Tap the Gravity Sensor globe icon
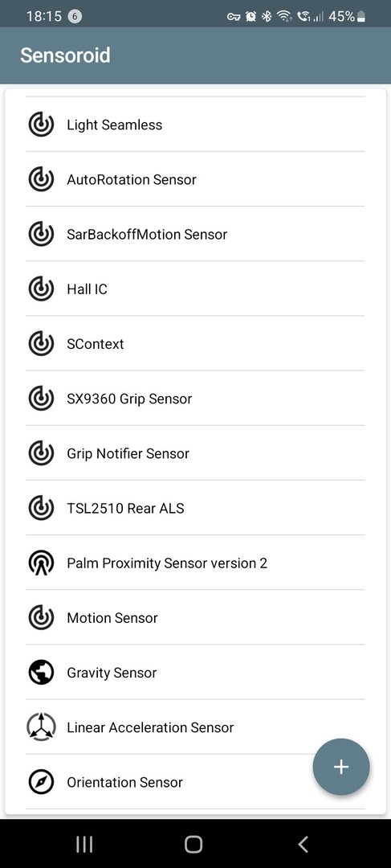This screenshot has width=391, height=868. tap(42, 673)
